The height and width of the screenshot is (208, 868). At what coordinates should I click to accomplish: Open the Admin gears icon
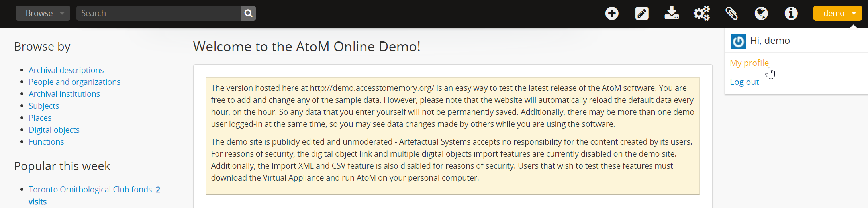(x=701, y=13)
